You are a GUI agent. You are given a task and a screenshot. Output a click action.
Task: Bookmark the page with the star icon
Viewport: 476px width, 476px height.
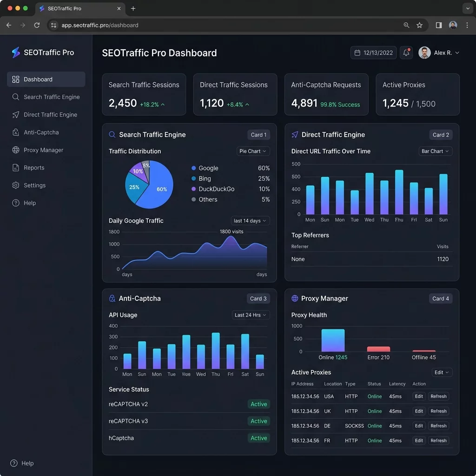(419, 25)
